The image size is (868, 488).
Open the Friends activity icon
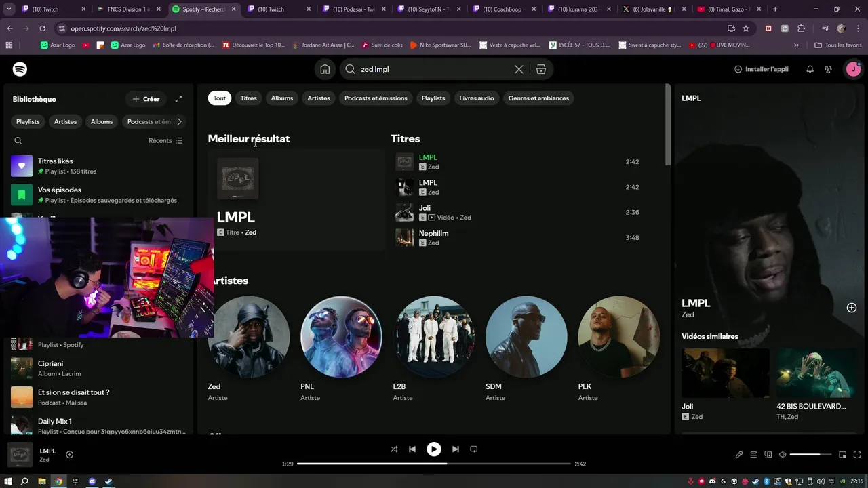tap(828, 69)
